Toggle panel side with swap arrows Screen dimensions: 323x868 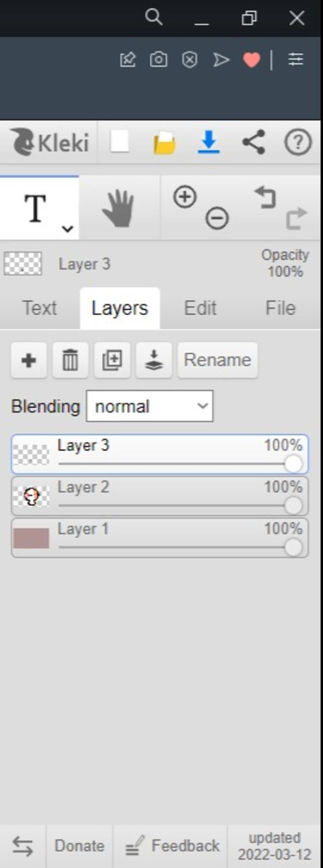(x=23, y=847)
